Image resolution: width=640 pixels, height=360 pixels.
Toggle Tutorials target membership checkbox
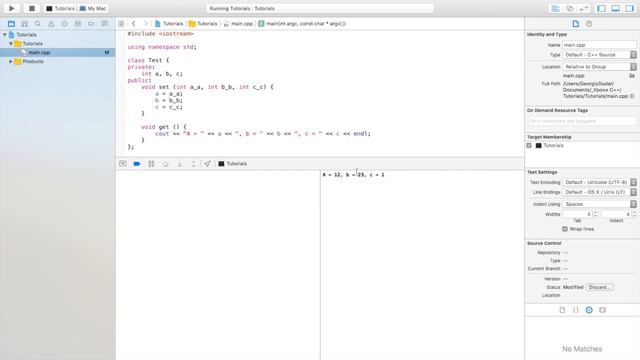[529, 145]
